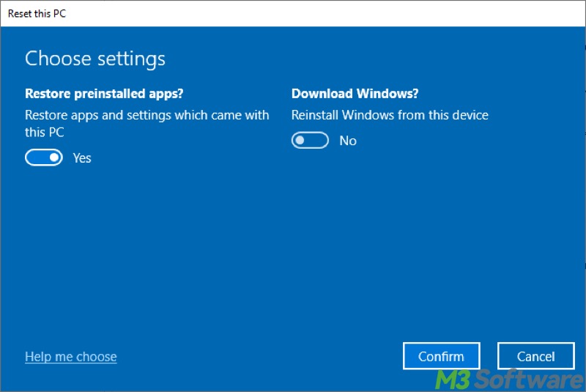Click the Yes label beside restore toggle
Screen dimensions: 586x392
tap(82, 158)
